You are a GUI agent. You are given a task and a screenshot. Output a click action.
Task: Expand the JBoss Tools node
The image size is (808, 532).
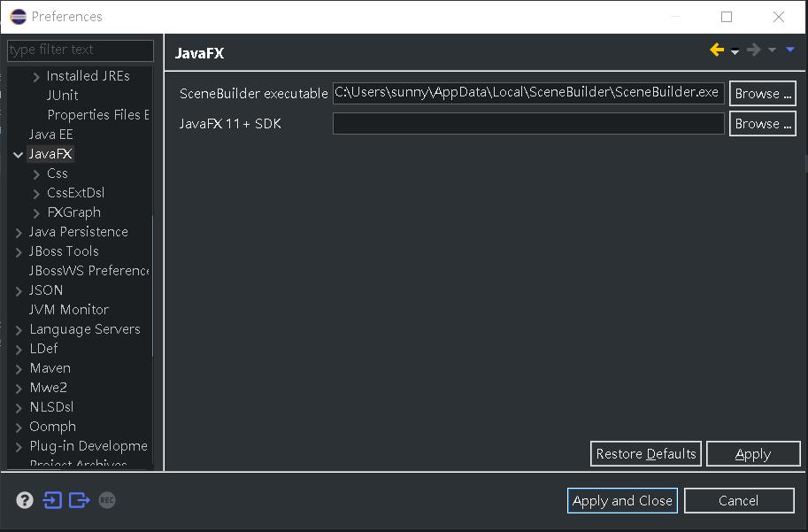click(x=19, y=252)
